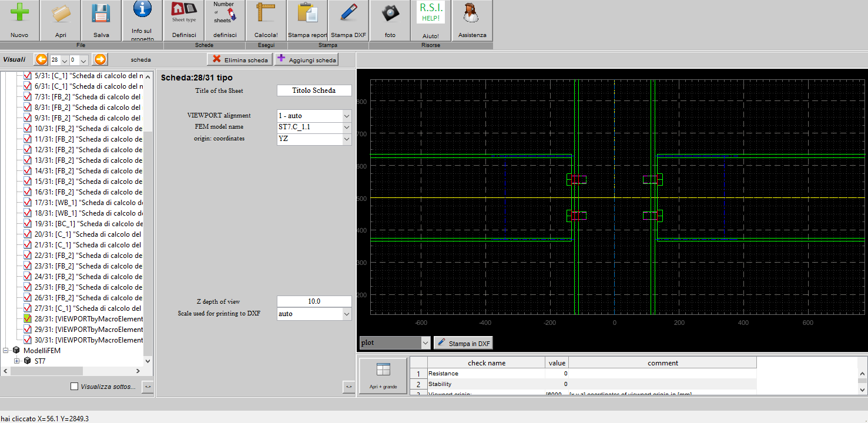This screenshot has height=423, width=868.
Task: Click the small arrows button at the form panel's bottom right
Action: (x=348, y=386)
